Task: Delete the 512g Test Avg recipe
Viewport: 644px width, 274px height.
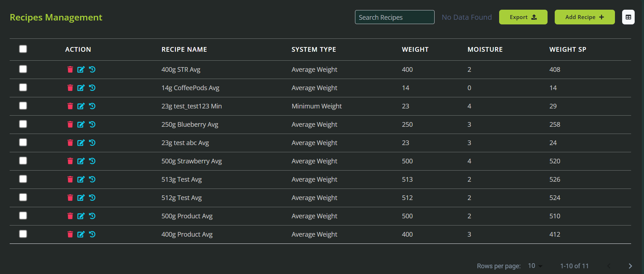Action: click(70, 198)
